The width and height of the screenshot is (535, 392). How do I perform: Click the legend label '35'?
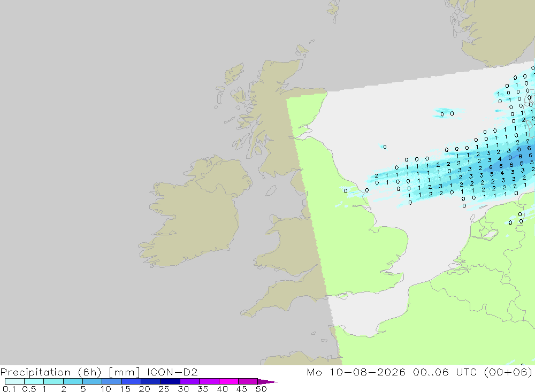[x=203, y=389]
